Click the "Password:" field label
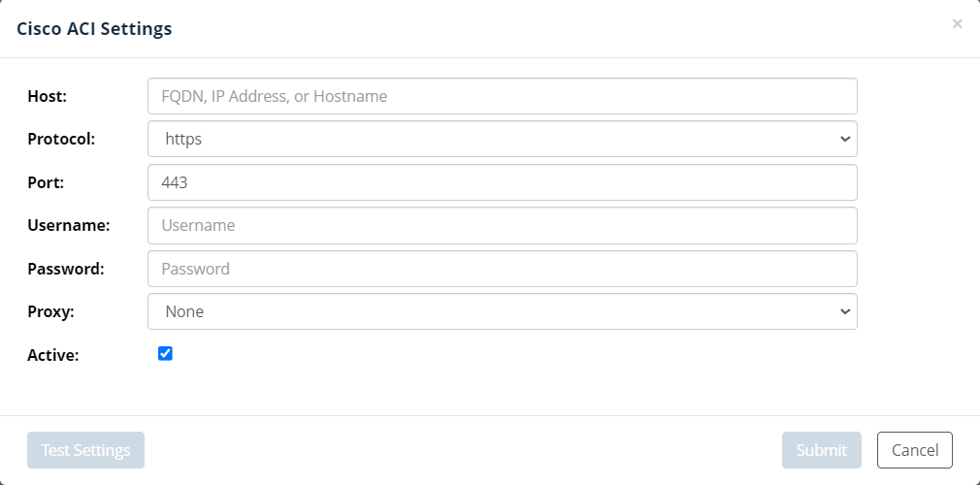 66,269
